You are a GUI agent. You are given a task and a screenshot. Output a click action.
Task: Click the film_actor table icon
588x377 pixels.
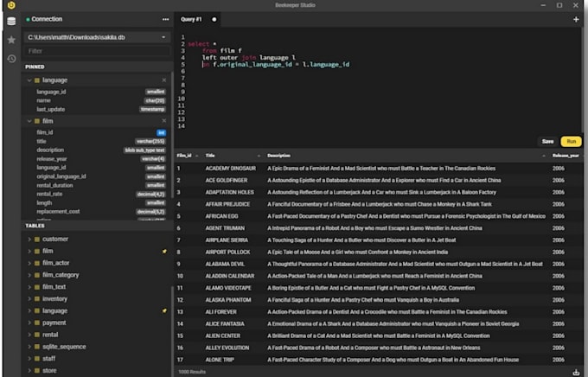pyautogui.click(x=37, y=264)
